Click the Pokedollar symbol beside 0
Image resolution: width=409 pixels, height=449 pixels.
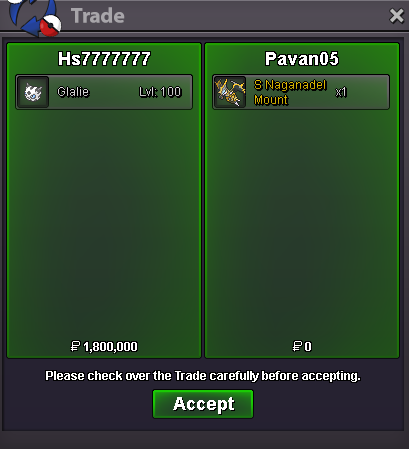point(297,346)
